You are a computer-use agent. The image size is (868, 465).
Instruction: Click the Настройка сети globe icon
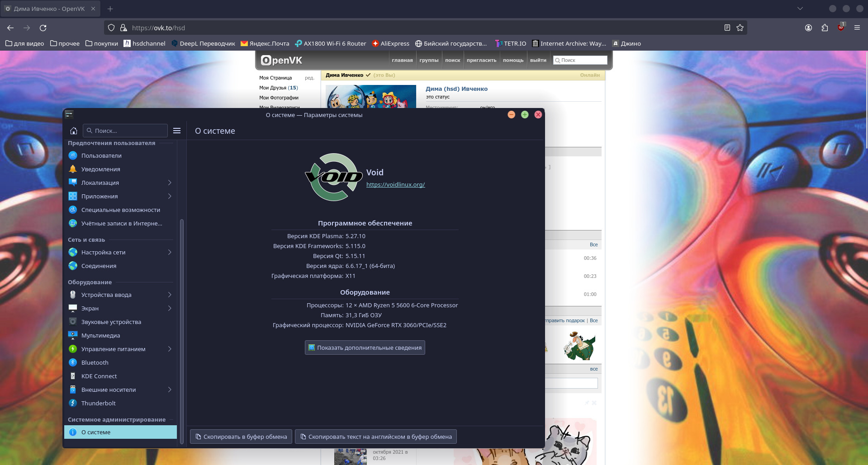click(73, 252)
